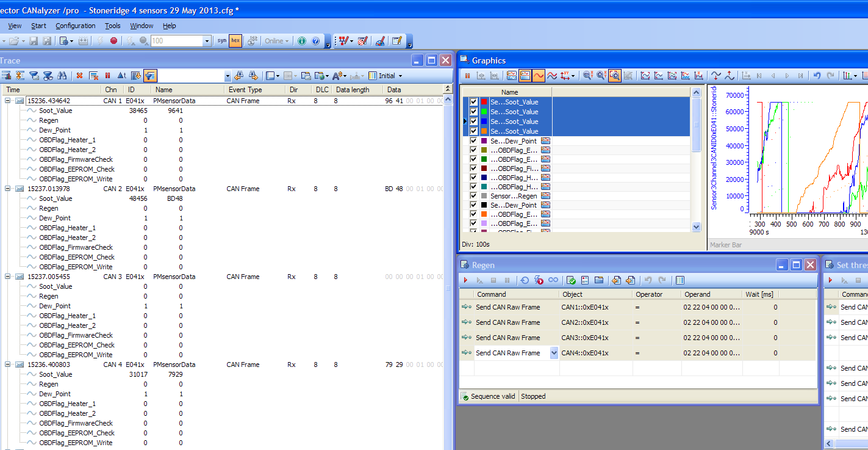Click the Time column header in Trace
868x450 pixels.
point(51,90)
